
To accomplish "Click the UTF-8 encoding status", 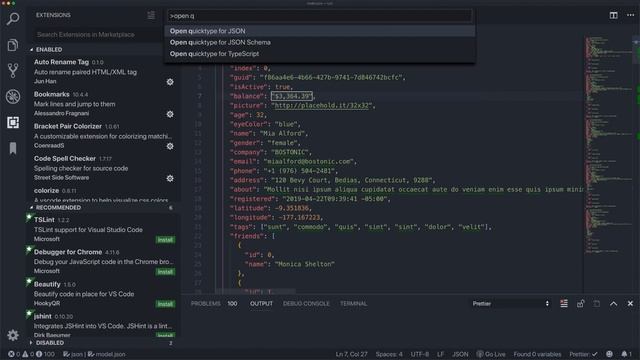I will point(419,354).
